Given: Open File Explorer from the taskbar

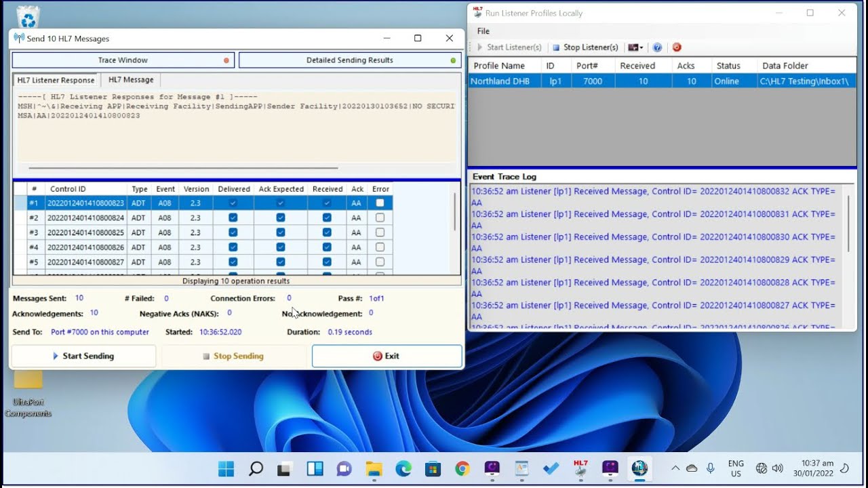Looking at the screenshot, I should point(374,468).
